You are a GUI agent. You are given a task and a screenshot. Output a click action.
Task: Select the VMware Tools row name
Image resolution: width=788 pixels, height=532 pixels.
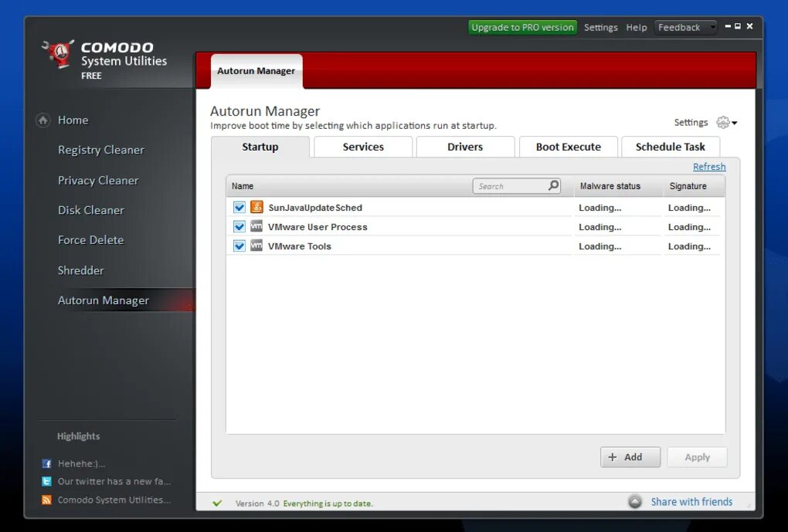tap(300, 246)
